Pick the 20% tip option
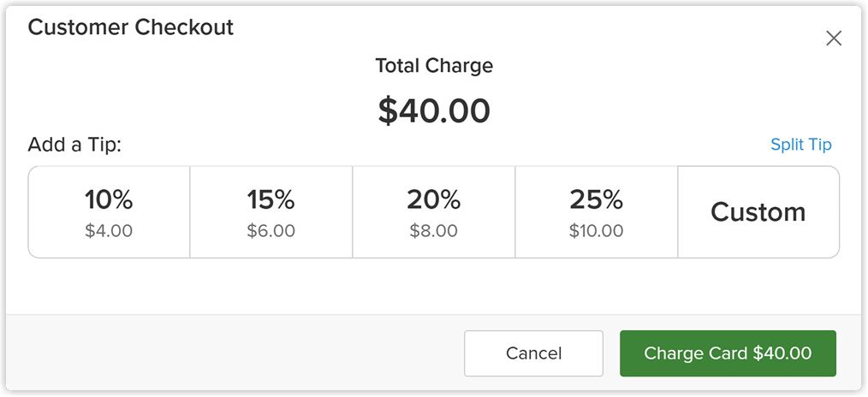This screenshot has width=868, height=397. point(434,212)
